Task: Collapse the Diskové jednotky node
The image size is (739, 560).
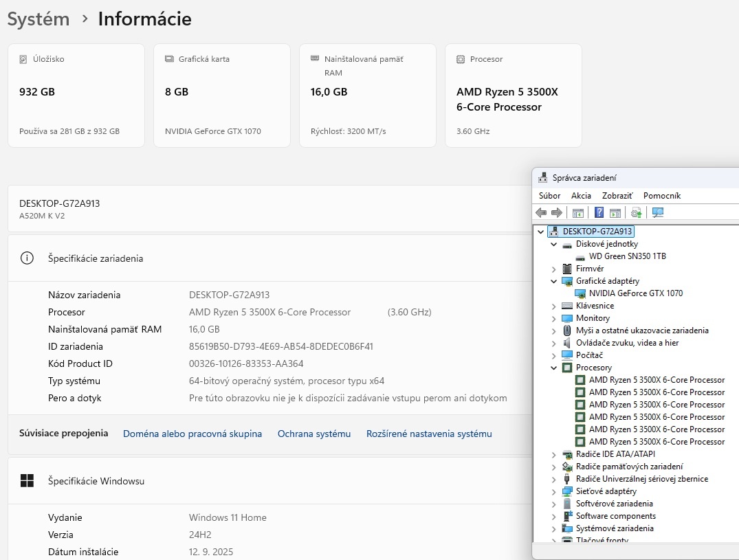Action: pos(554,244)
